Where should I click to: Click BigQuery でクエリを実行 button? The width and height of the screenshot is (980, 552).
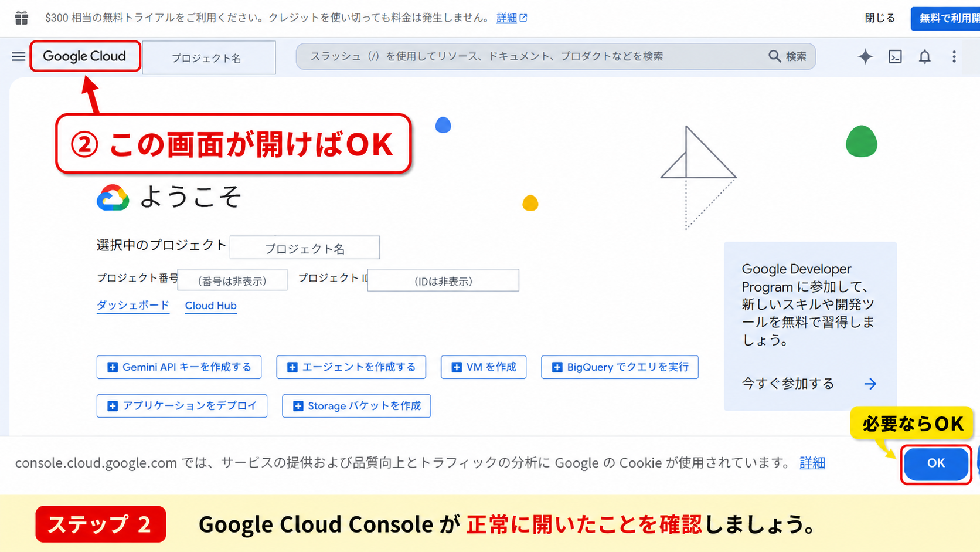620,367
